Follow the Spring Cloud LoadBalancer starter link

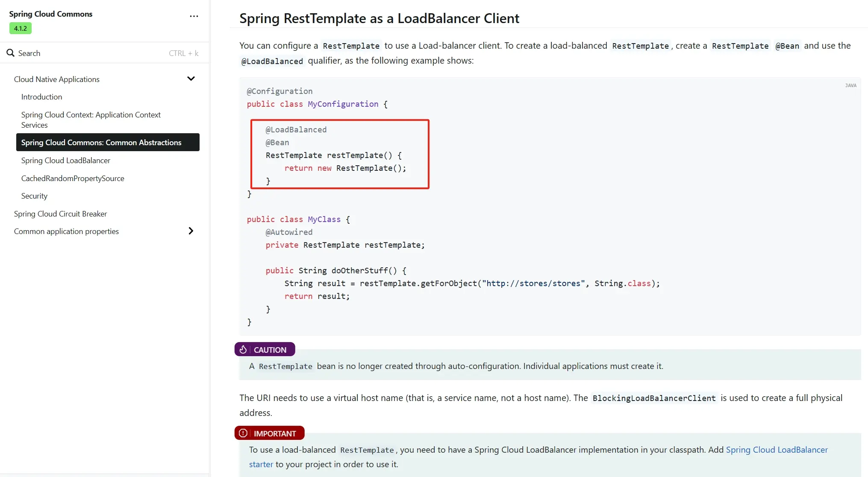click(776, 449)
